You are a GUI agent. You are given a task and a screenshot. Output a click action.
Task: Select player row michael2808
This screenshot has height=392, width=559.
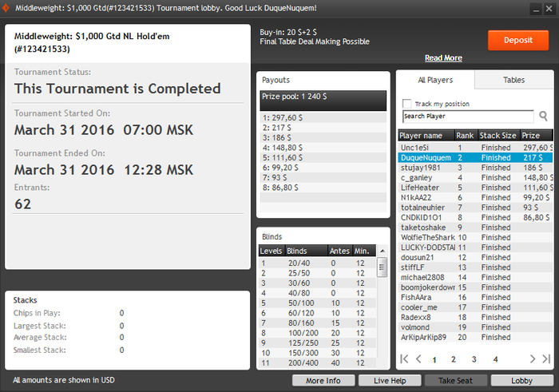click(475, 277)
